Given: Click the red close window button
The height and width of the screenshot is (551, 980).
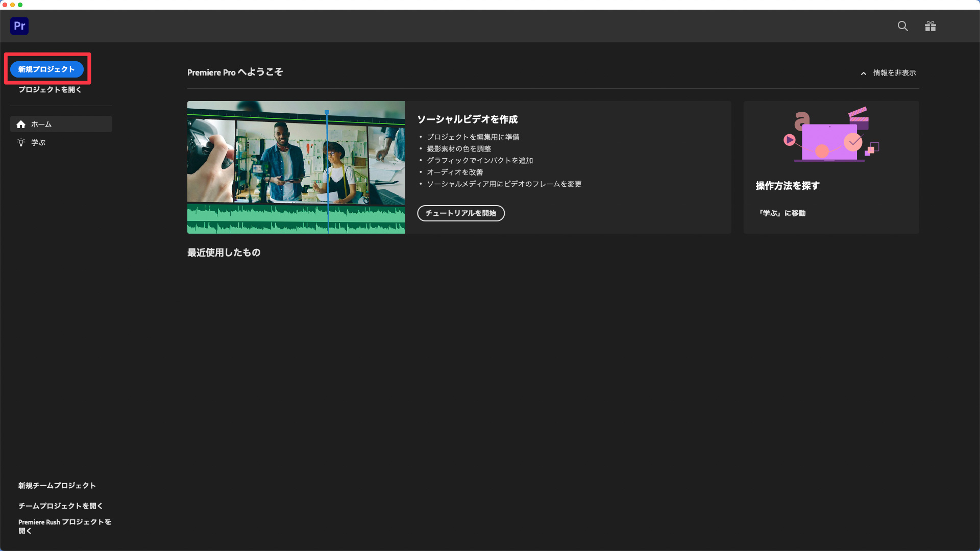Looking at the screenshot, I should pos(5,5).
